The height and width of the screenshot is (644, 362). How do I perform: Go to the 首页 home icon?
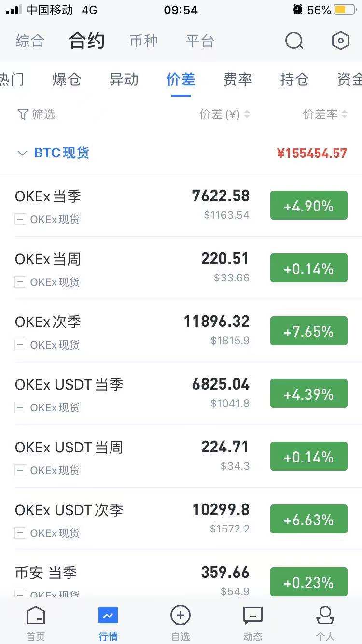click(36, 616)
